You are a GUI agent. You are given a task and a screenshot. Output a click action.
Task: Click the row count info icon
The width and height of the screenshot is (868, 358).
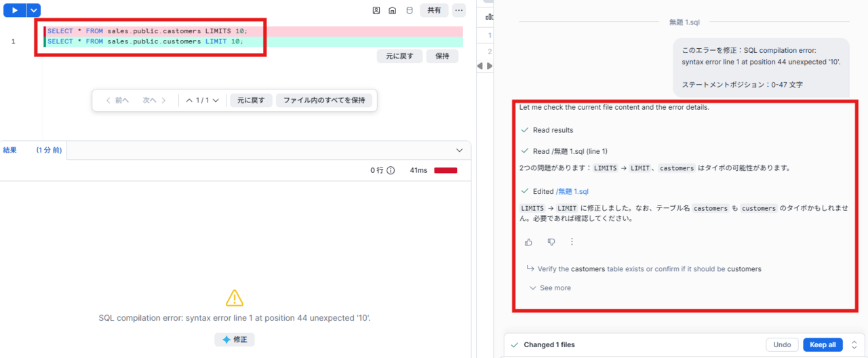pos(391,171)
